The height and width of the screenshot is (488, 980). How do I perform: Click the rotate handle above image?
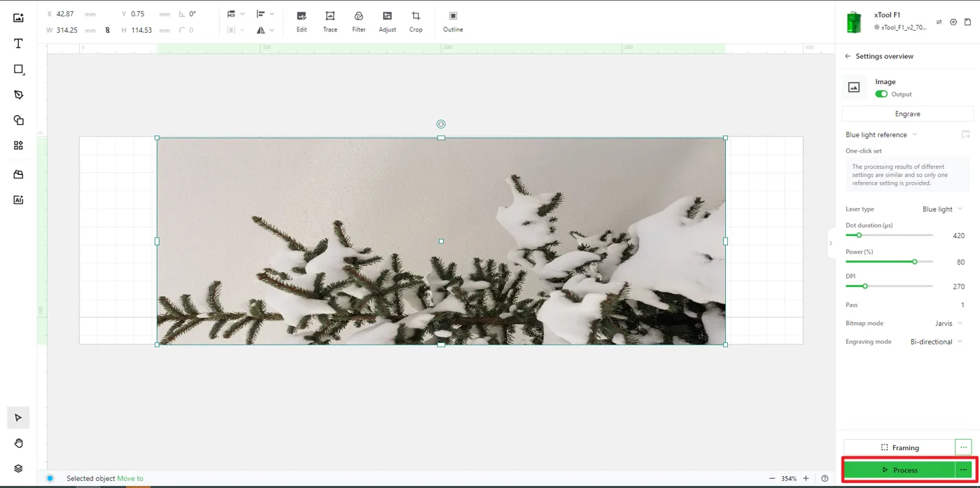441,124
